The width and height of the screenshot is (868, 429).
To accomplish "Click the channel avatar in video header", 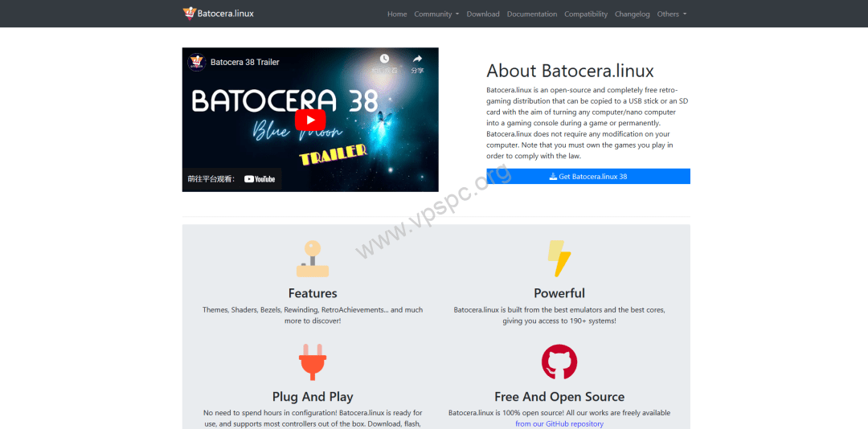I will 197,62.
